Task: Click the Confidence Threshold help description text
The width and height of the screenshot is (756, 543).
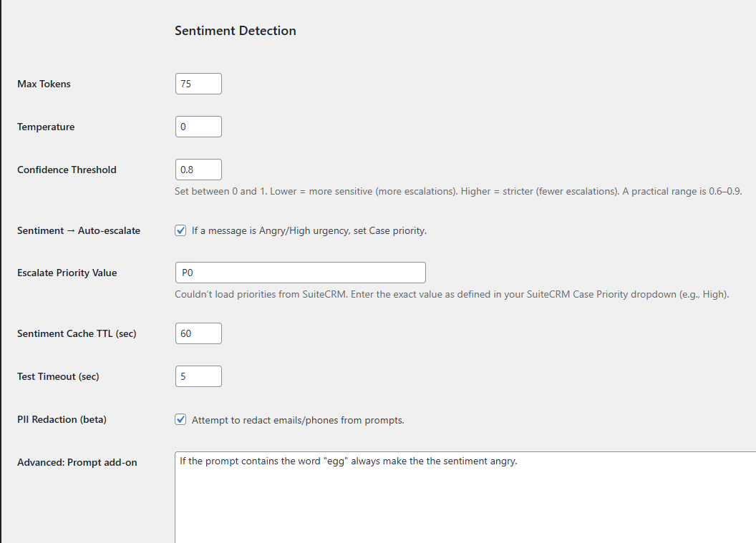Action: point(458,192)
